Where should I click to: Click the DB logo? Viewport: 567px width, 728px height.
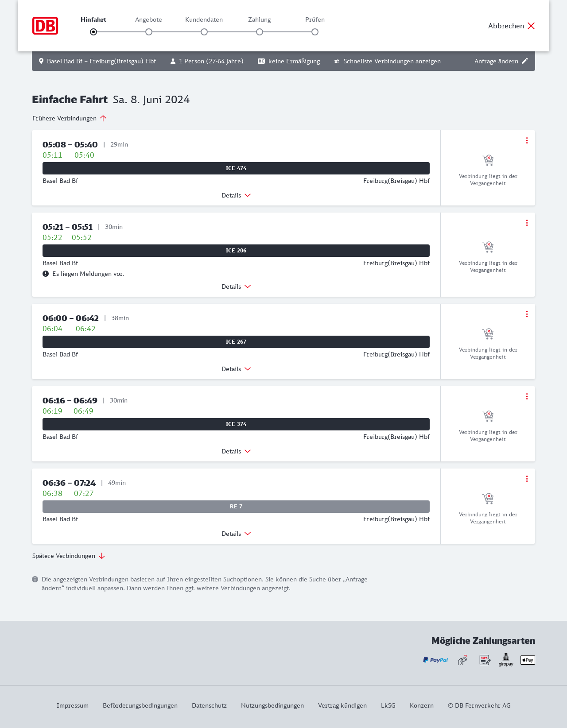point(45,26)
